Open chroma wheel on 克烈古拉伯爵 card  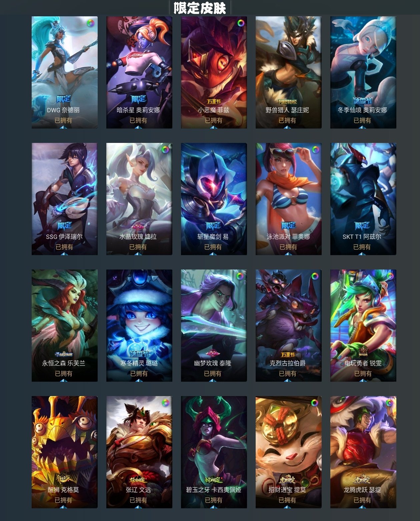point(315,276)
